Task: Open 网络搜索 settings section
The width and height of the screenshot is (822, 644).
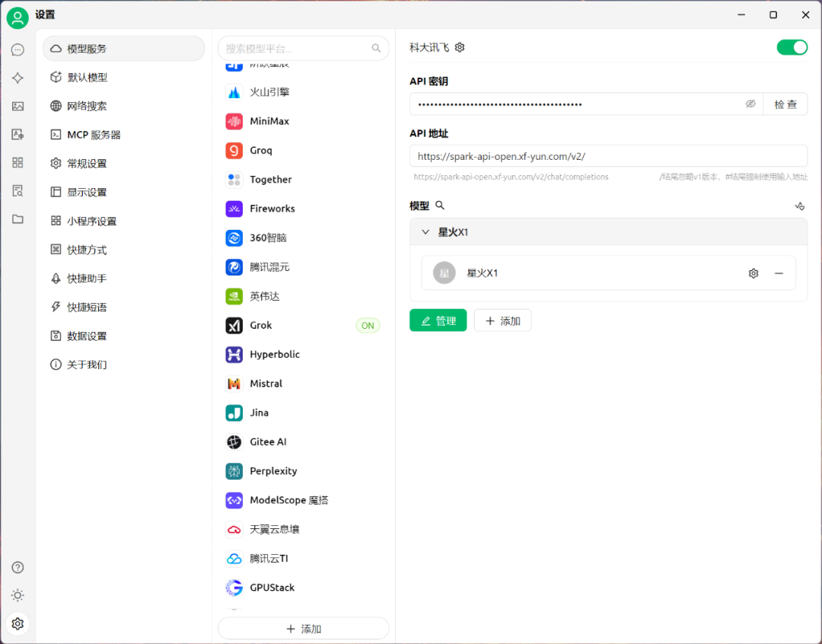Action: (x=124, y=106)
